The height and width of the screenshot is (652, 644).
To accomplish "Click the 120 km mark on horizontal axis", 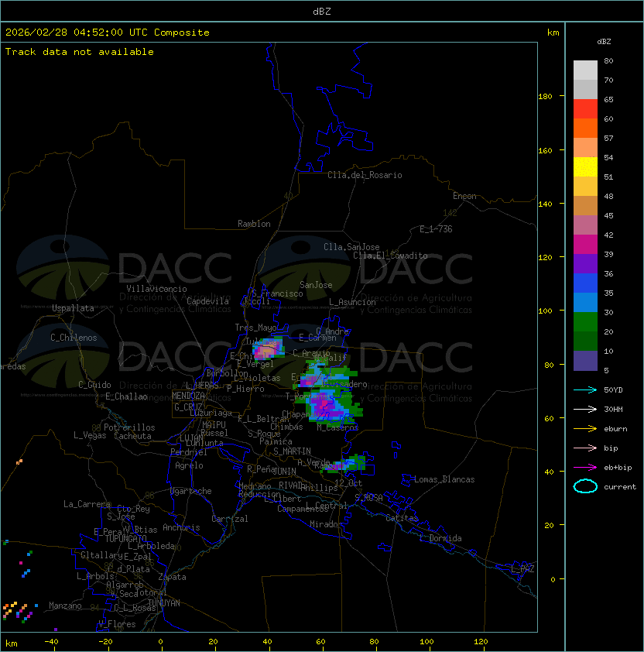I will (x=481, y=642).
